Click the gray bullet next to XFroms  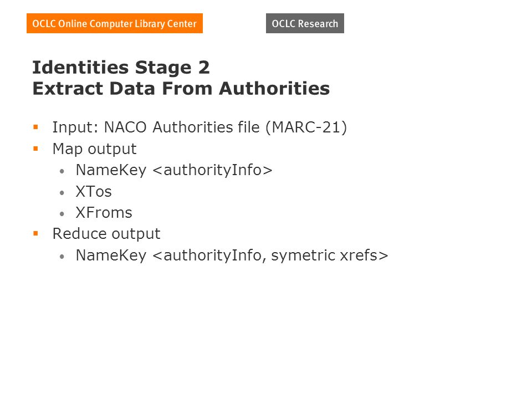point(62,214)
